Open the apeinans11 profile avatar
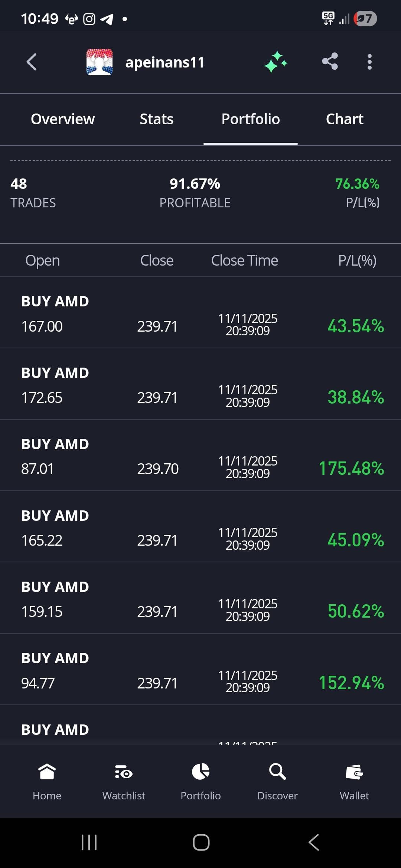Viewport: 401px width, 868px height. coord(100,62)
